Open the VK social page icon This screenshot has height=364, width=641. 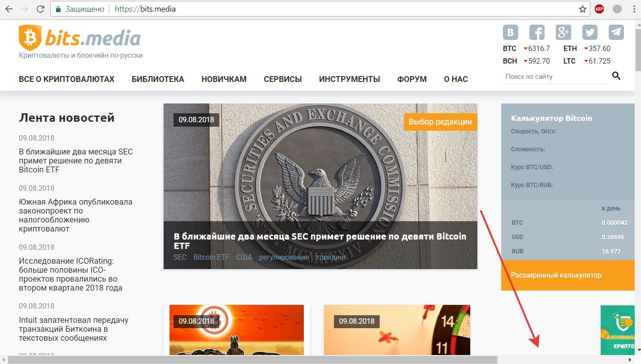(x=511, y=32)
